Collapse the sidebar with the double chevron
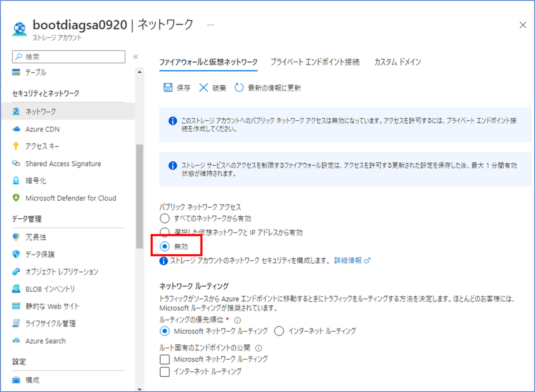Viewport: 535px width, 392px height. tap(136, 56)
